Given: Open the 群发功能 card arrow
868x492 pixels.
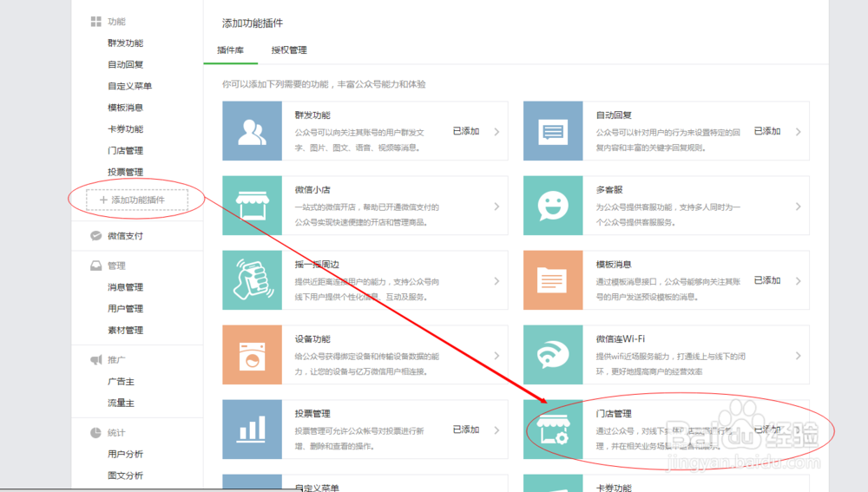Looking at the screenshot, I should tap(496, 132).
